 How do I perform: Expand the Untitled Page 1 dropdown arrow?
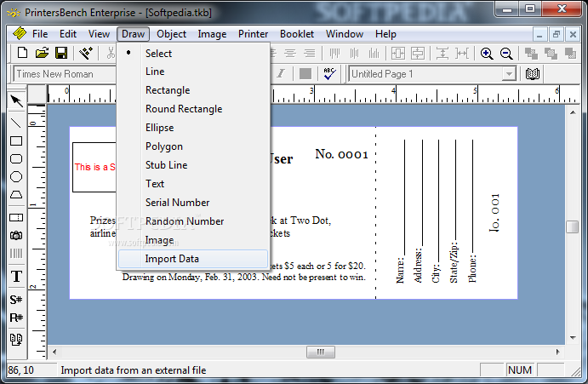click(x=509, y=74)
